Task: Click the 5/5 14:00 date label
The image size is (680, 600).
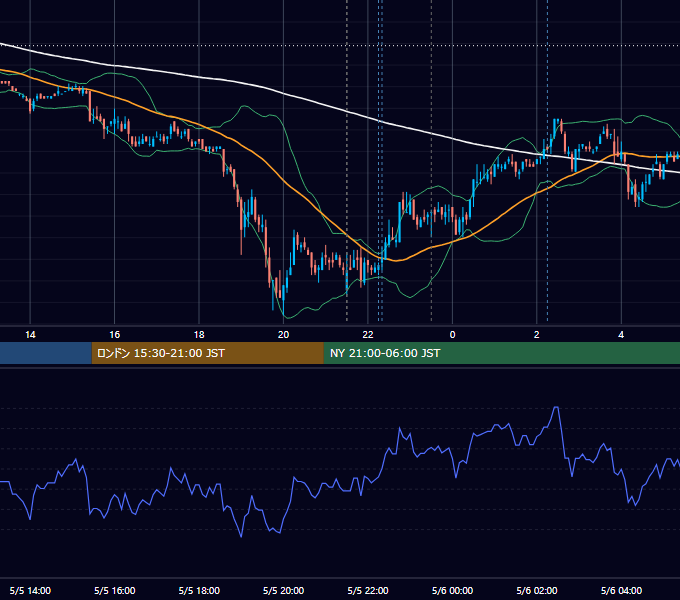Action: coord(30,591)
